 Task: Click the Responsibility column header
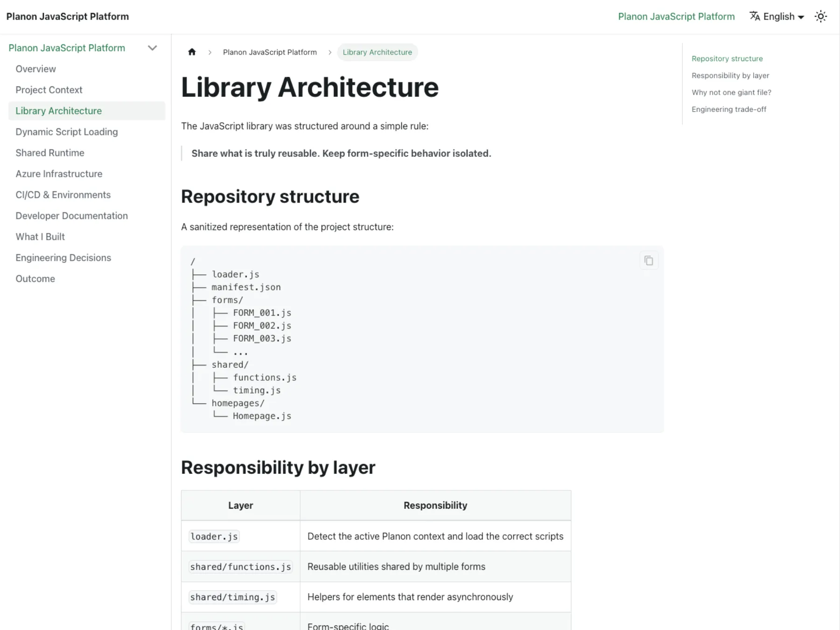point(435,505)
